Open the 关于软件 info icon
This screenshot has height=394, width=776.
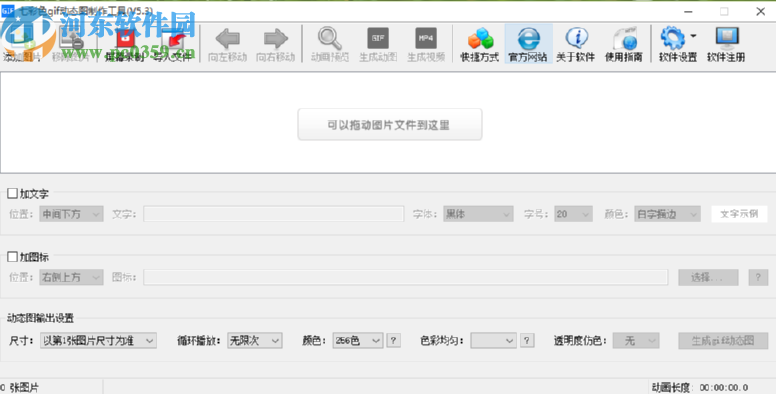576,39
